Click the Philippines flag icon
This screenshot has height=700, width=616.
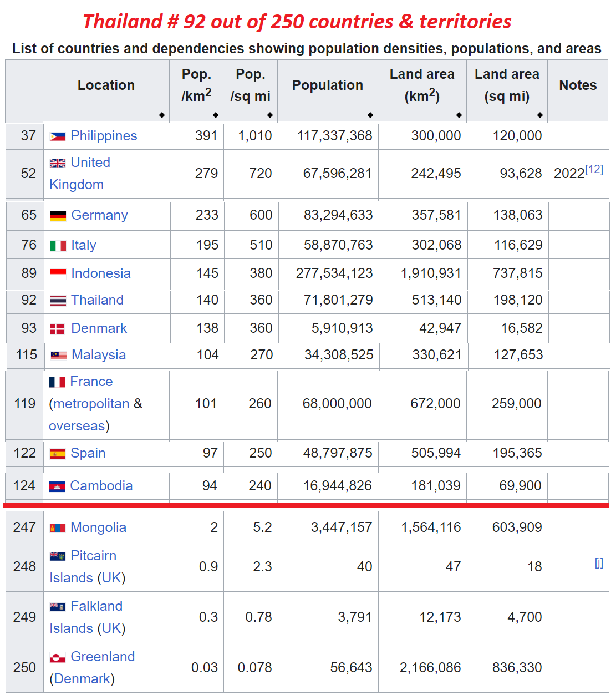(58, 136)
